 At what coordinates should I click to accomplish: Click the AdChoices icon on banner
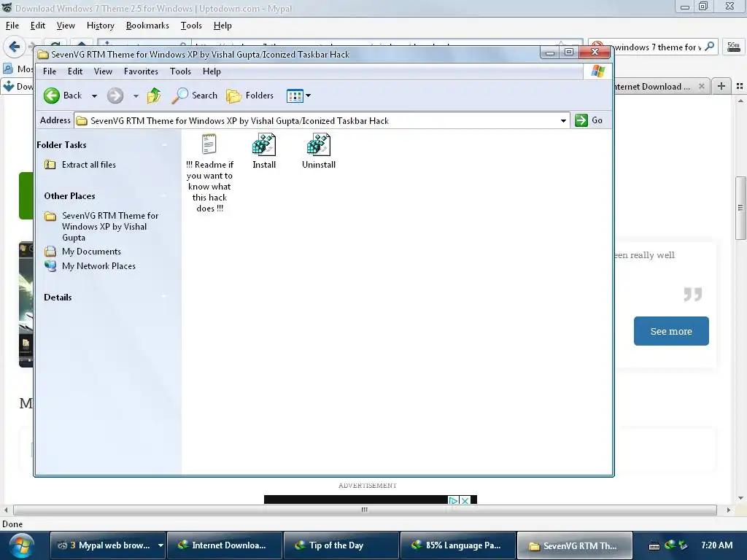[x=454, y=500]
